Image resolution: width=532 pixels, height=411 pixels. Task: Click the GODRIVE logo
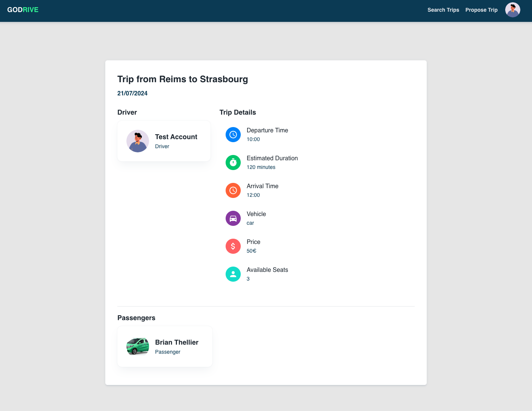23,10
